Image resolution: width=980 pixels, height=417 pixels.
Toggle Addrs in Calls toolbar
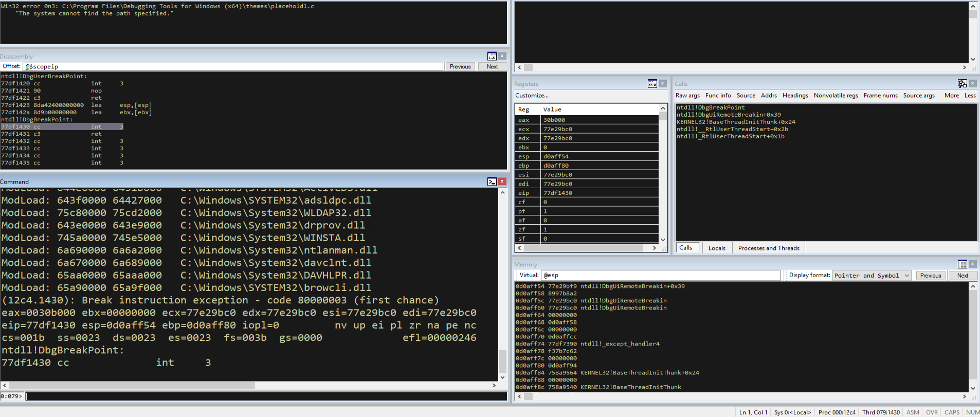click(769, 95)
